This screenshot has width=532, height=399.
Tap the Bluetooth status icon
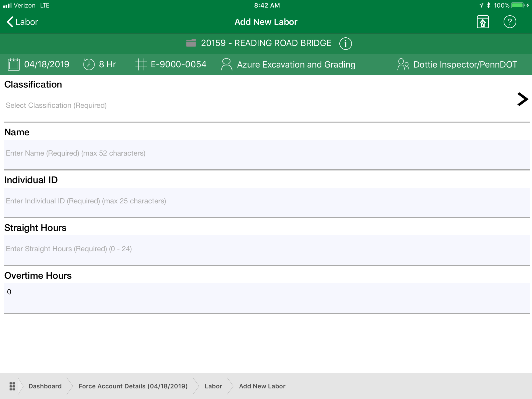[488, 5]
